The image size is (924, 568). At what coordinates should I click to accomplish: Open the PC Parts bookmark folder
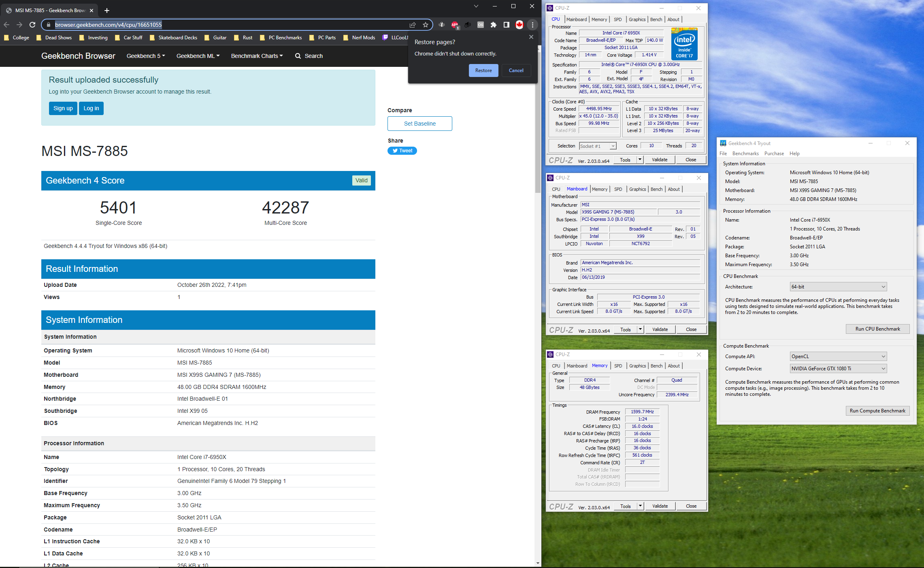[x=323, y=38]
